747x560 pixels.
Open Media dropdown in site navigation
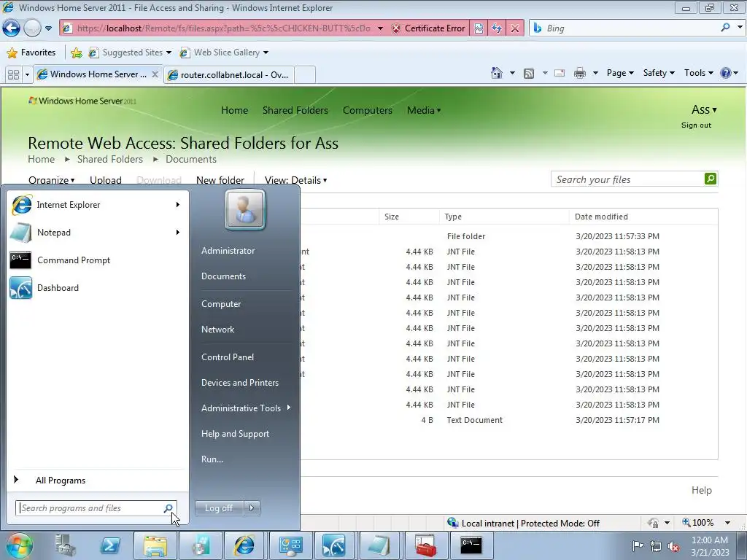pos(424,111)
